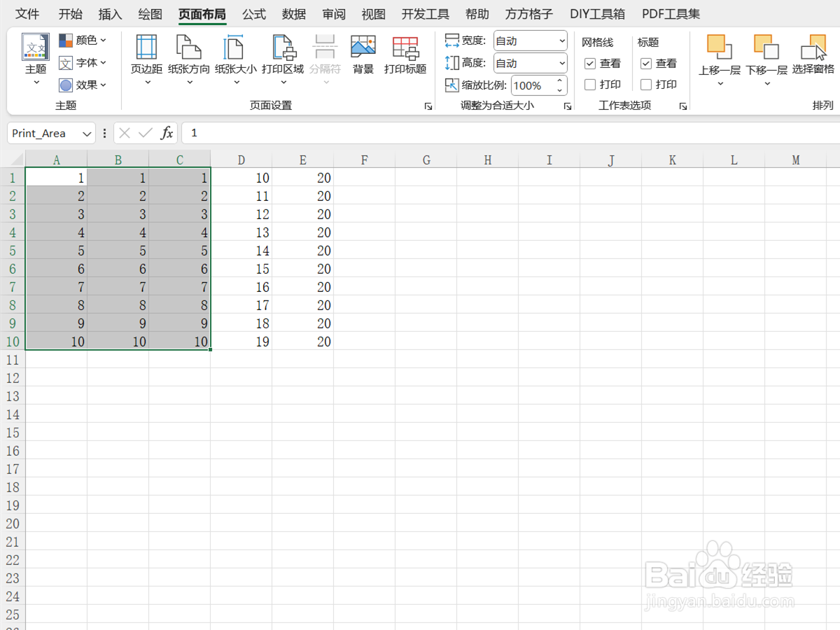Open theme Fonts (字体) menu
The width and height of the screenshot is (840, 630).
coord(83,63)
